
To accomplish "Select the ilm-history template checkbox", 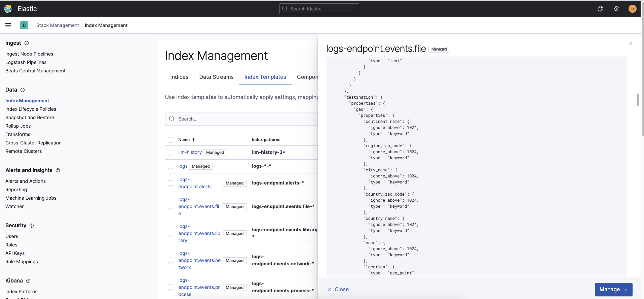I will [x=171, y=153].
